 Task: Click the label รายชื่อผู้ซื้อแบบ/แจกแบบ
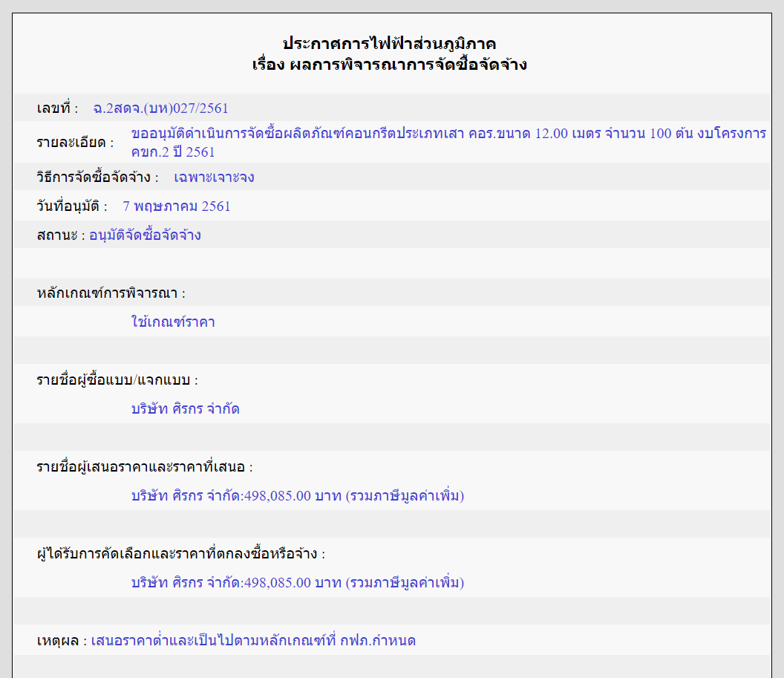tap(117, 380)
